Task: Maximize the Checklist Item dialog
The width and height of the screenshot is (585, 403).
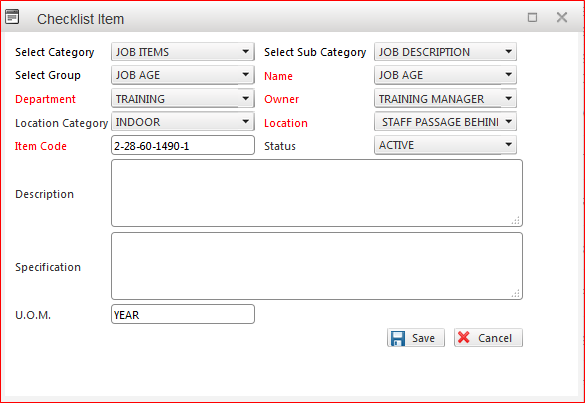Action: point(532,17)
